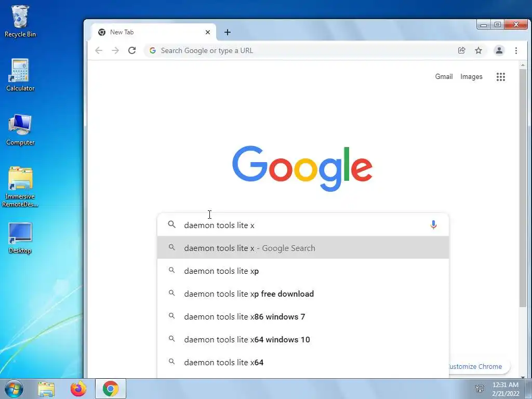Screen dimensions: 532x399
Task: Click the scrollbar up arrow
Action: pyautogui.click(x=523, y=65)
